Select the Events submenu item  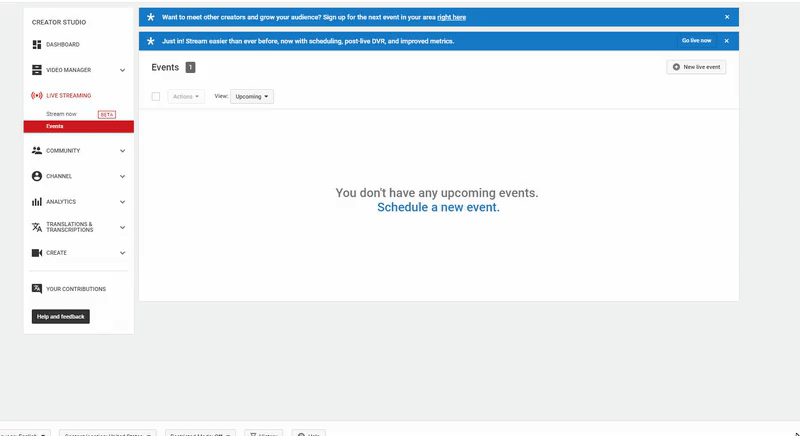click(79, 126)
